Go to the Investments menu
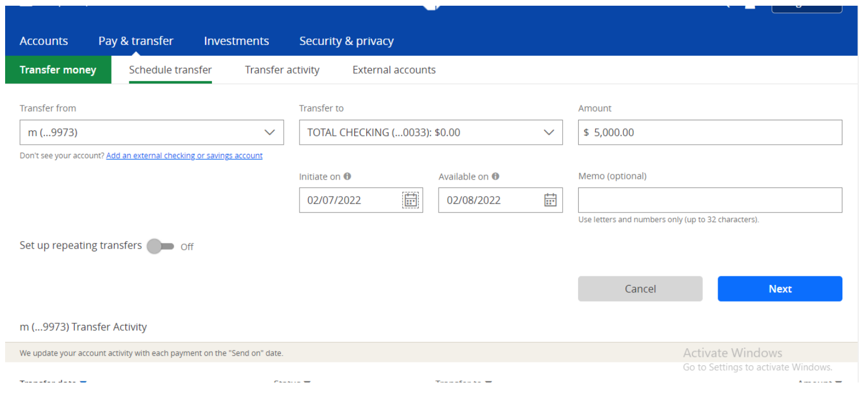 tap(236, 41)
